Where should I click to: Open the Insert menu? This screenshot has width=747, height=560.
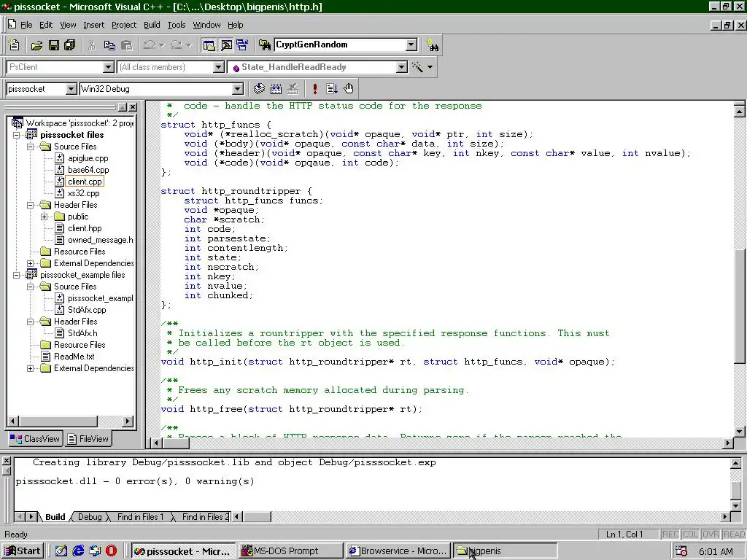pos(94,25)
